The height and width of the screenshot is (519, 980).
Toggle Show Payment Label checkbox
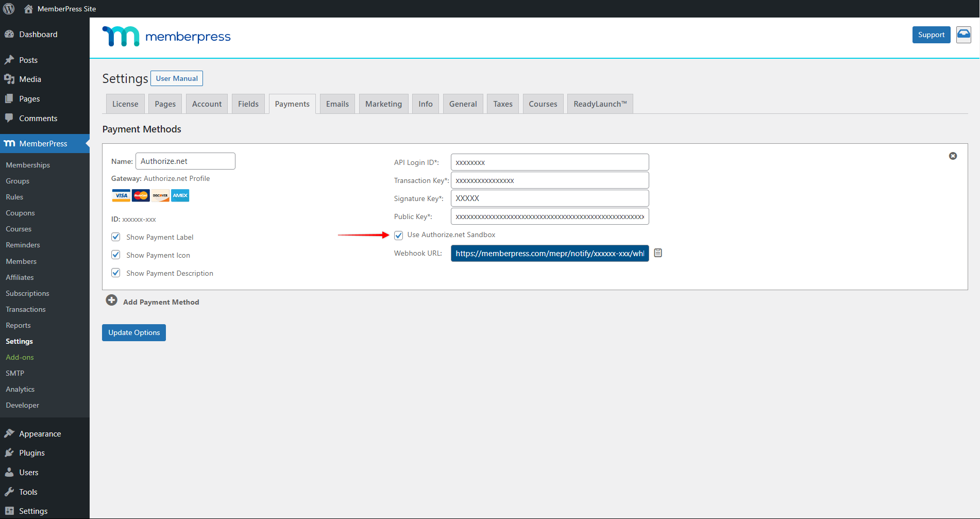tap(116, 237)
